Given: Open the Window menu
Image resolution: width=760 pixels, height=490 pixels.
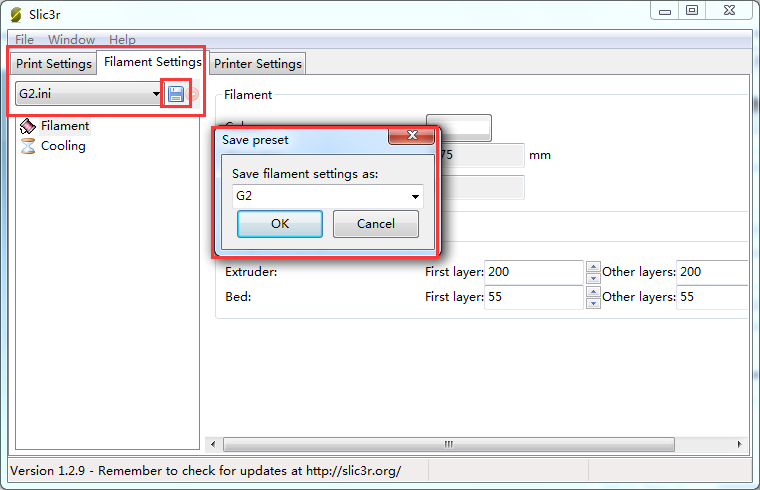Looking at the screenshot, I should point(71,40).
